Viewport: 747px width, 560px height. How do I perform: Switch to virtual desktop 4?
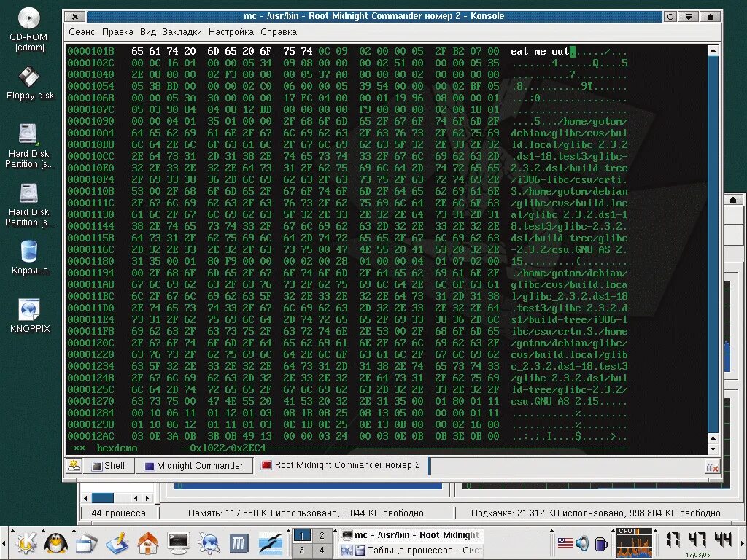[x=322, y=550]
